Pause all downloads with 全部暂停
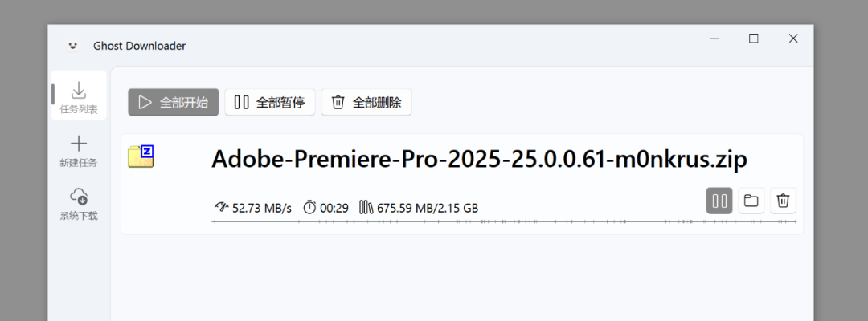This screenshot has width=868, height=321. (269, 102)
